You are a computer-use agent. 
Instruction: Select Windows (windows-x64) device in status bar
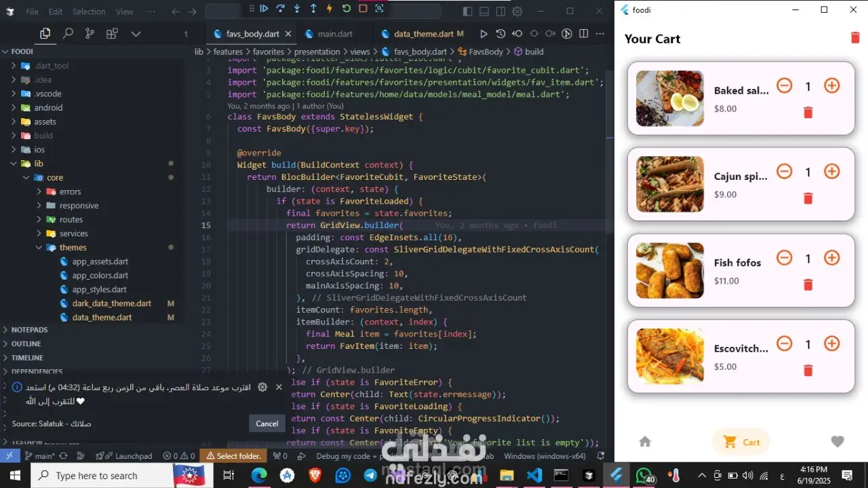[545, 456]
